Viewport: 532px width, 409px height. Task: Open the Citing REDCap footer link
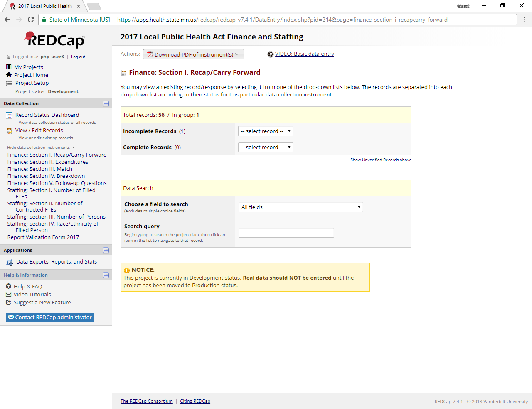[195, 401]
